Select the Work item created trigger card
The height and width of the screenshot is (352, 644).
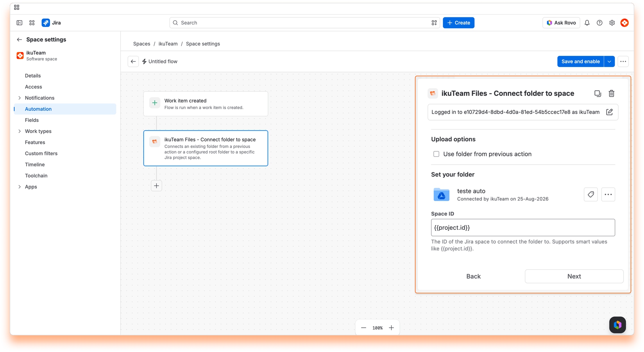(206, 104)
